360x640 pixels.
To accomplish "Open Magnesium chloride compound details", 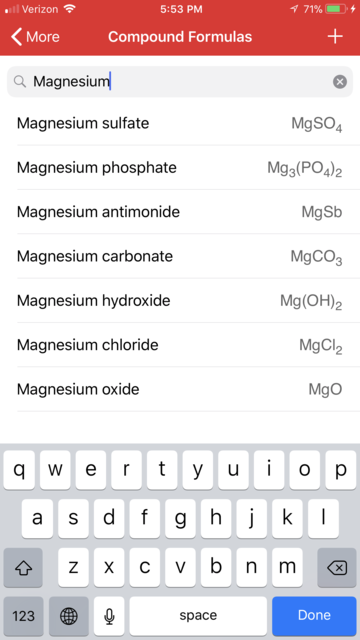I will [x=180, y=345].
